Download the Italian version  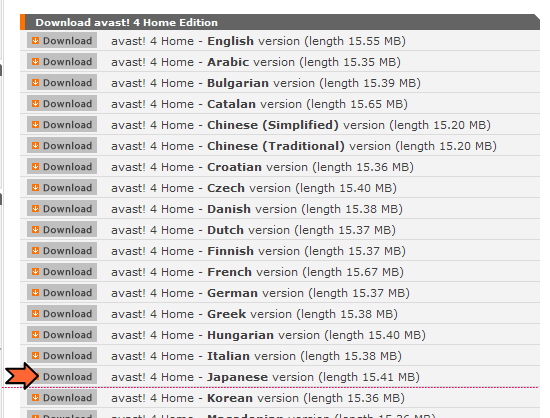[62, 356]
